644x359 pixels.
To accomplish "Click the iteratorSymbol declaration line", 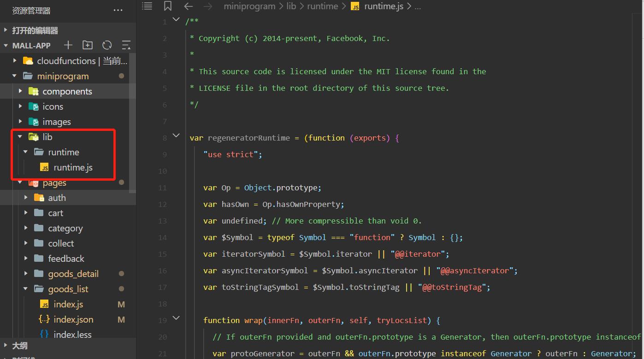I will coord(326,254).
